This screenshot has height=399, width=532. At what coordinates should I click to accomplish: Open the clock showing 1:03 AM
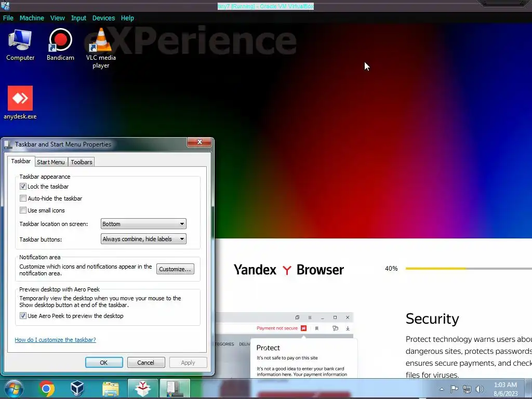coord(506,389)
